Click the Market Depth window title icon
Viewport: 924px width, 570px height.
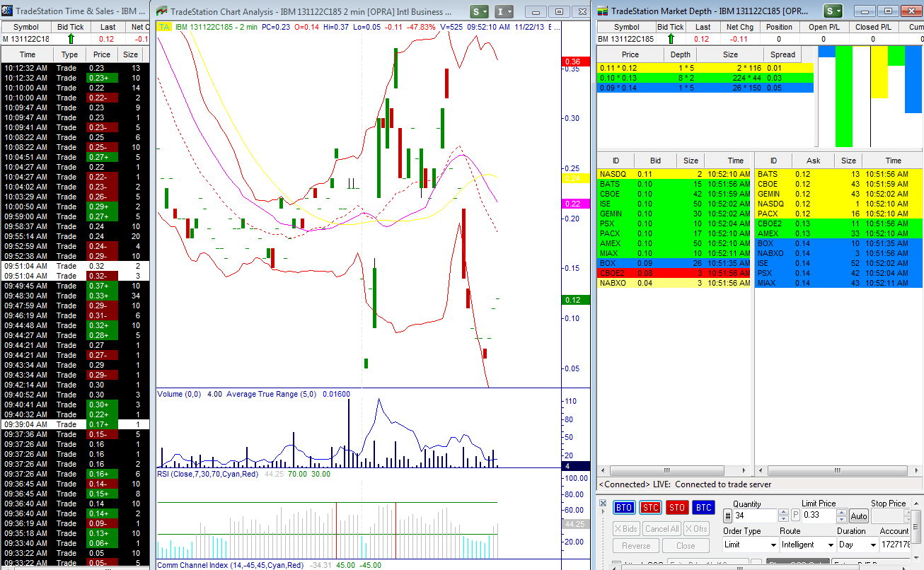(x=603, y=11)
